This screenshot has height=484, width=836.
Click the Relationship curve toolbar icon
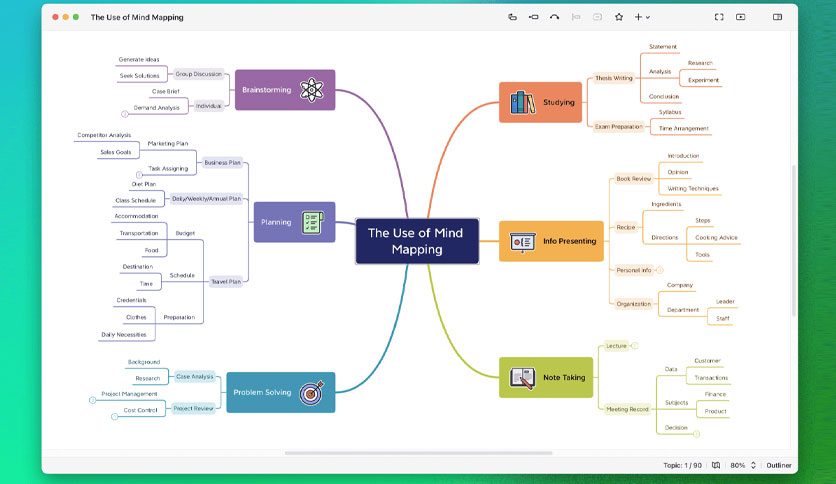[x=554, y=17]
